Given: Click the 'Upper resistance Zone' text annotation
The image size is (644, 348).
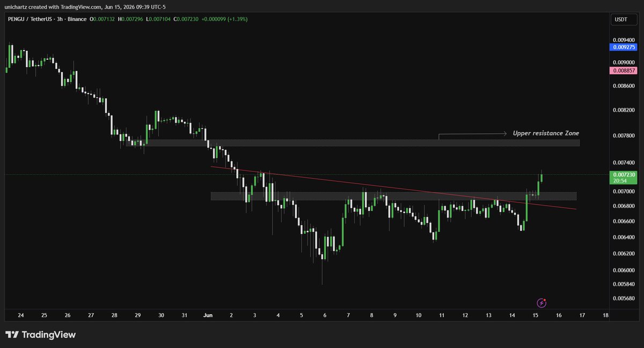Looking at the screenshot, I should coord(546,133).
